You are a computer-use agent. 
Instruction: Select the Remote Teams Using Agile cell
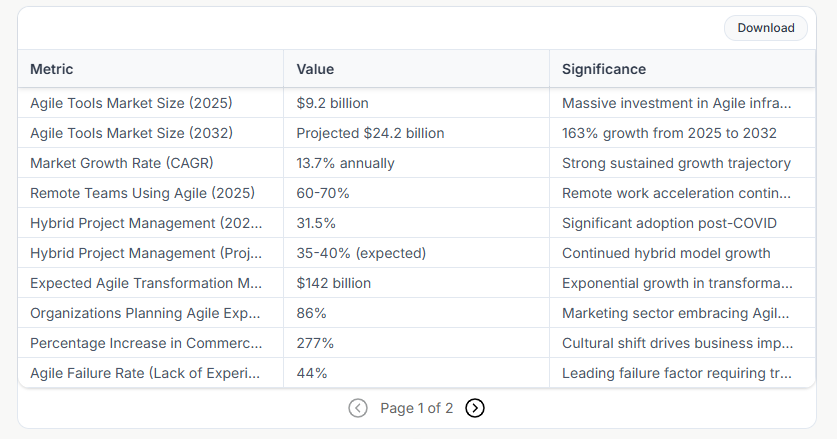coord(142,193)
